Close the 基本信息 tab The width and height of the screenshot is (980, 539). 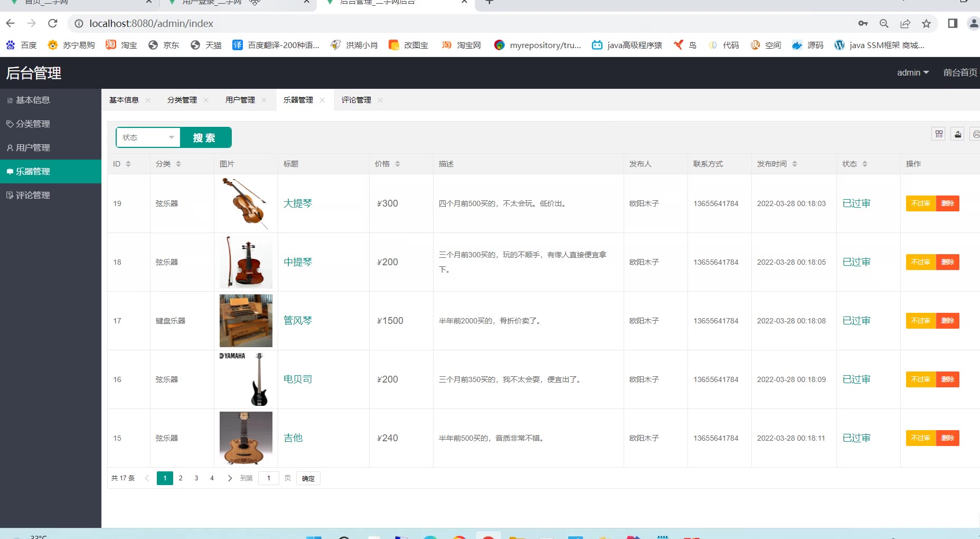[x=148, y=100]
